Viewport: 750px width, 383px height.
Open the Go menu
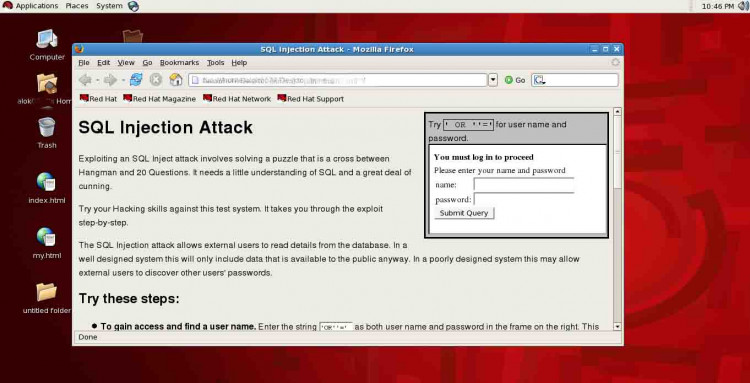[147, 63]
